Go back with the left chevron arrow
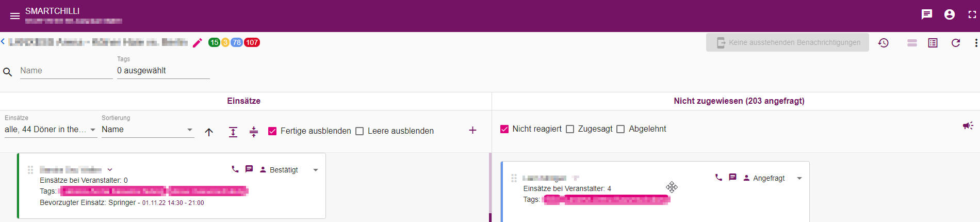 point(3,41)
